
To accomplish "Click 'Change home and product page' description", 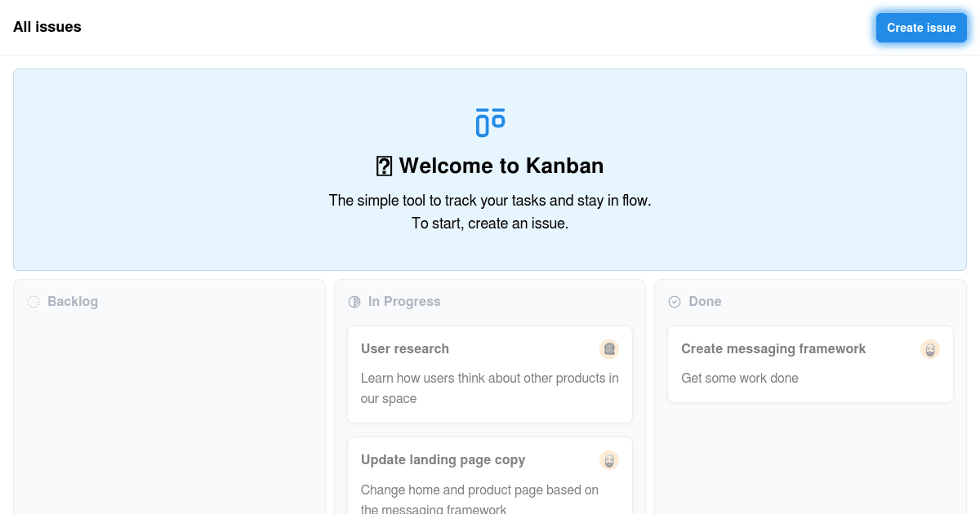I will 480,499.
